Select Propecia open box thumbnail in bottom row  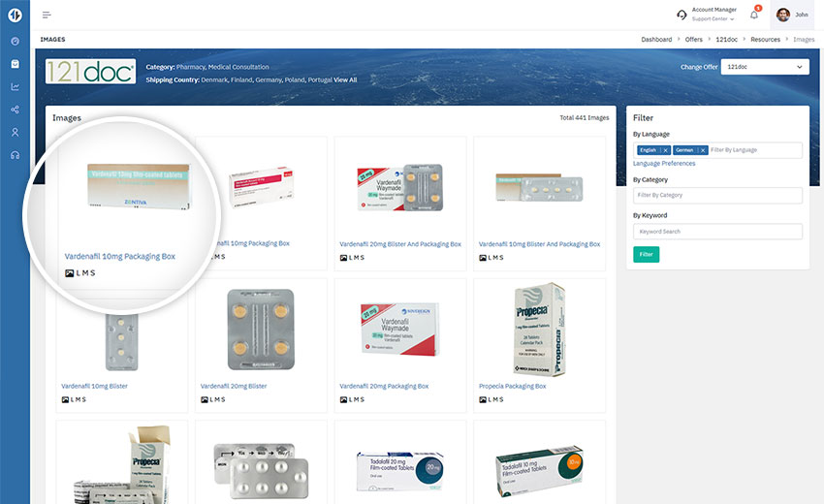122,464
